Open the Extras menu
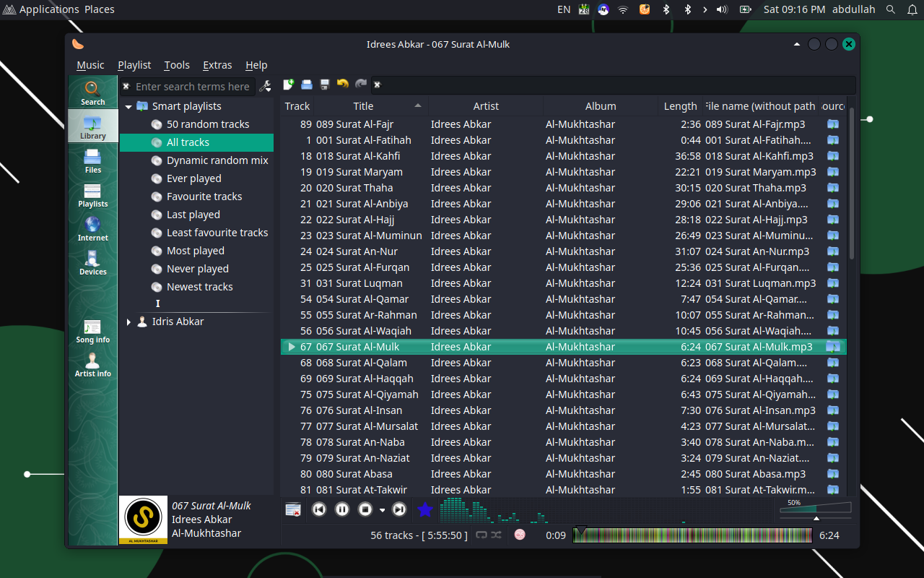 (x=217, y=65)
